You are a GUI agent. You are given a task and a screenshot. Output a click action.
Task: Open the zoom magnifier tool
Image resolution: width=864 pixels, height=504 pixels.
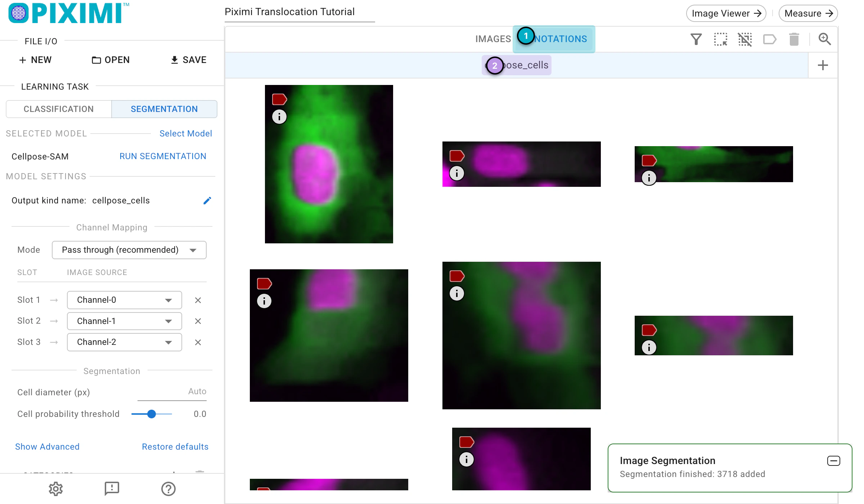click(x=824, y=39)
